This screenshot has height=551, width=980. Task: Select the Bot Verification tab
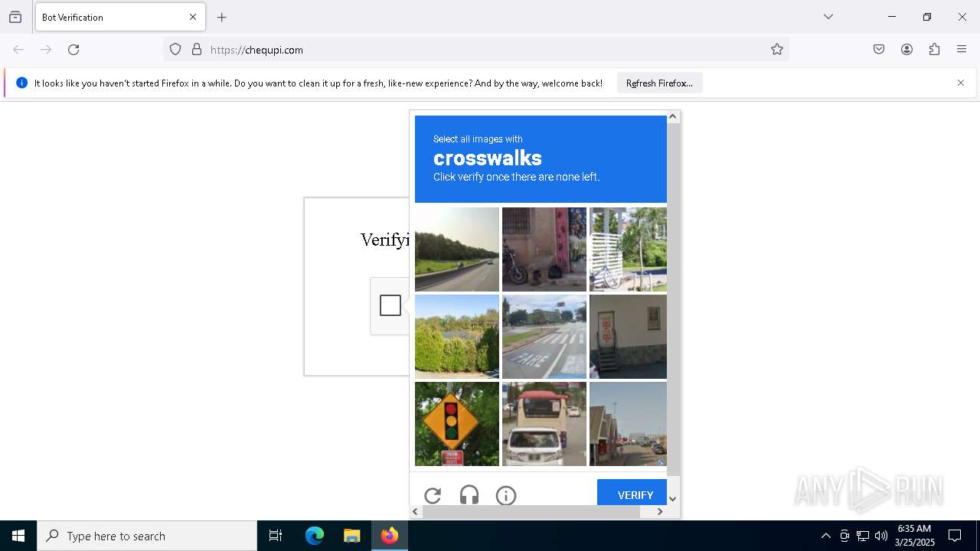[x=120, y=17]
